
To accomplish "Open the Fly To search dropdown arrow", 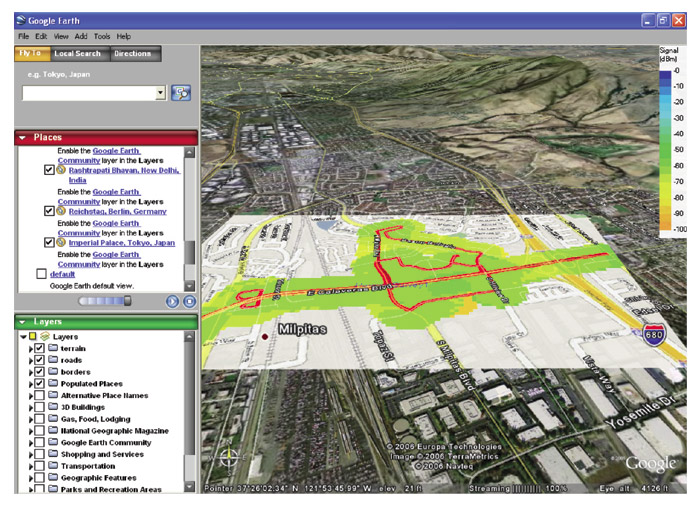I will [x=161, y=93].
